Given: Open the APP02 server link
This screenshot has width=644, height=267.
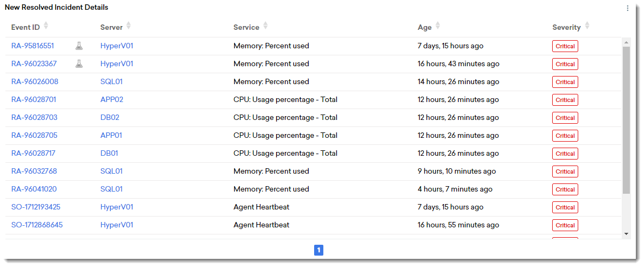Looking at the screenshot, I should point(112,100).
